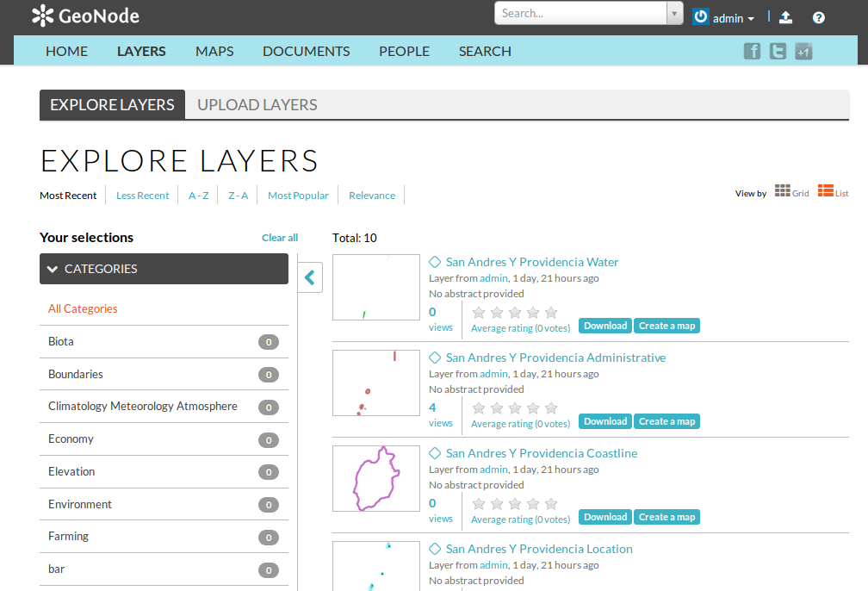The width and height of the screenshot is (868, 591).
Task: Open the PEOPLE menu
Action: click(404, 51)
